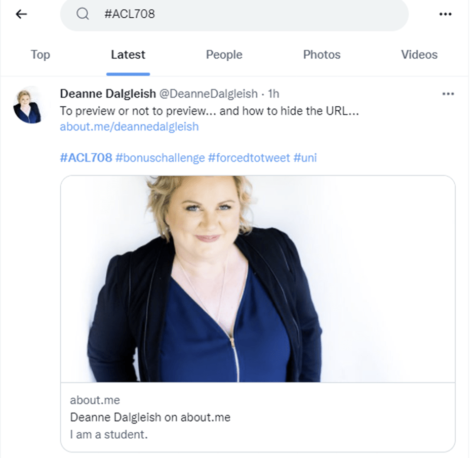This screenshot has width=476, height=458.
Task: Switch to the Top tab
Action: tap(41, 55)
